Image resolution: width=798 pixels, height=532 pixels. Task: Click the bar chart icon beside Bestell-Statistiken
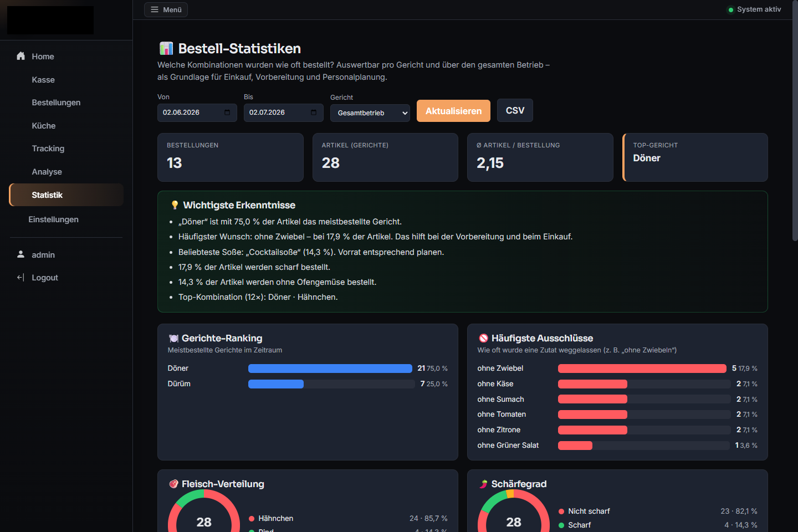click(166, 49)
